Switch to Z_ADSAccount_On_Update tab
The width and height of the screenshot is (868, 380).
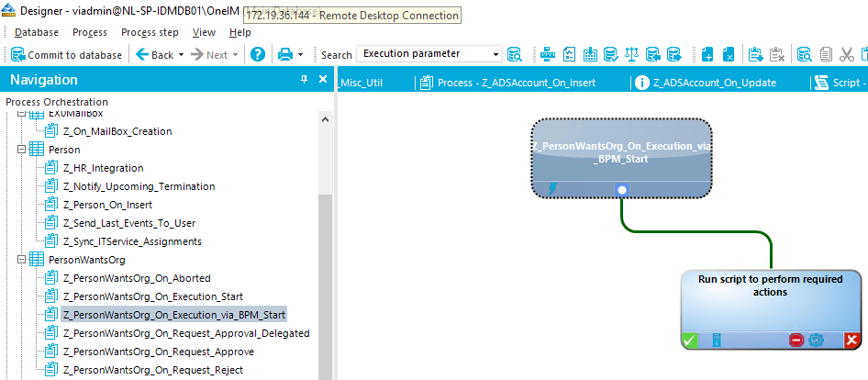[706, 83]
